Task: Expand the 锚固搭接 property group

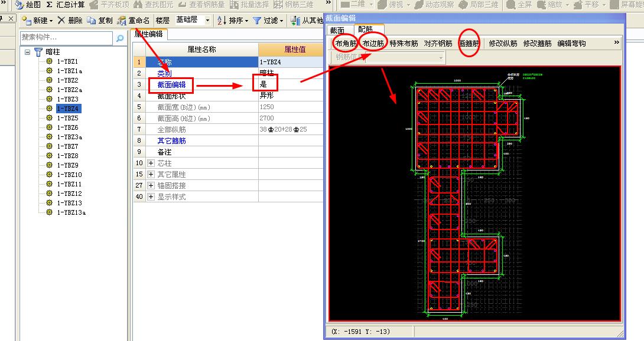Action: tap(151, 185)
